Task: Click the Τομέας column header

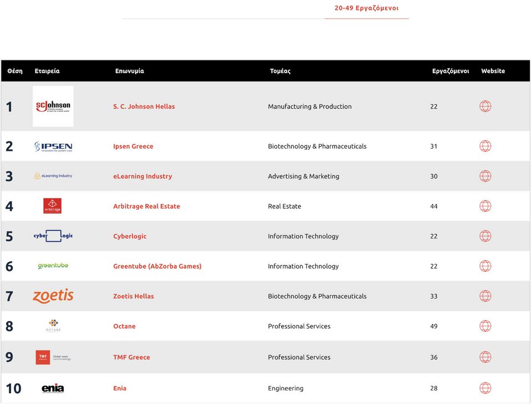Action: (280, 71)
